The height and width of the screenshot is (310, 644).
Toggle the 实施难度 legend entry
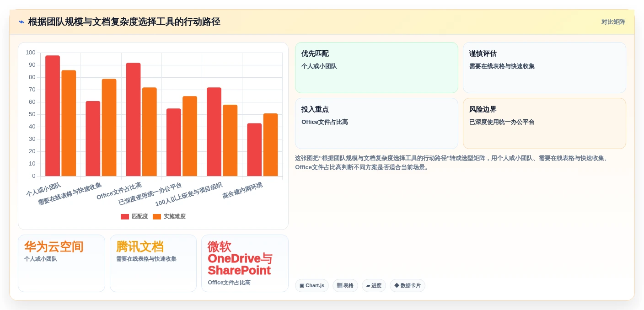(169, 216)
